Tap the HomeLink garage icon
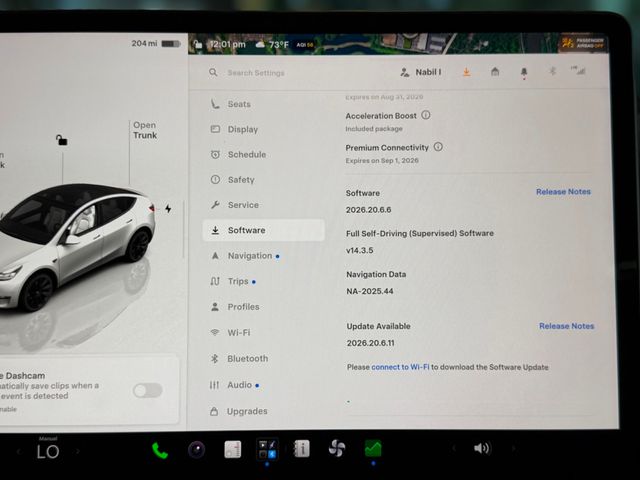Image resolution: width=640 pixels, height=480 pixels. 495,72
